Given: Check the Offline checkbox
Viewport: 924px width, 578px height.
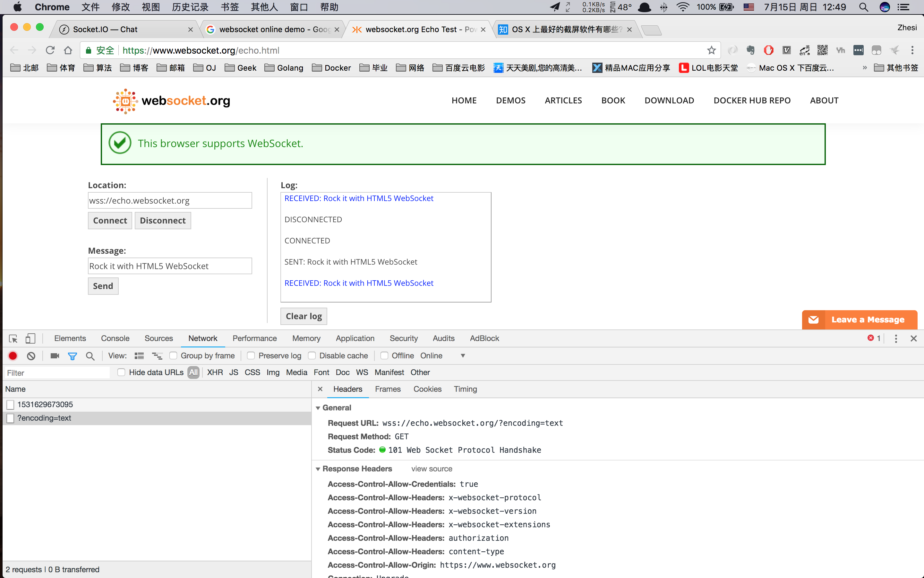Looking at the screenshot, I should pos(384,356).
